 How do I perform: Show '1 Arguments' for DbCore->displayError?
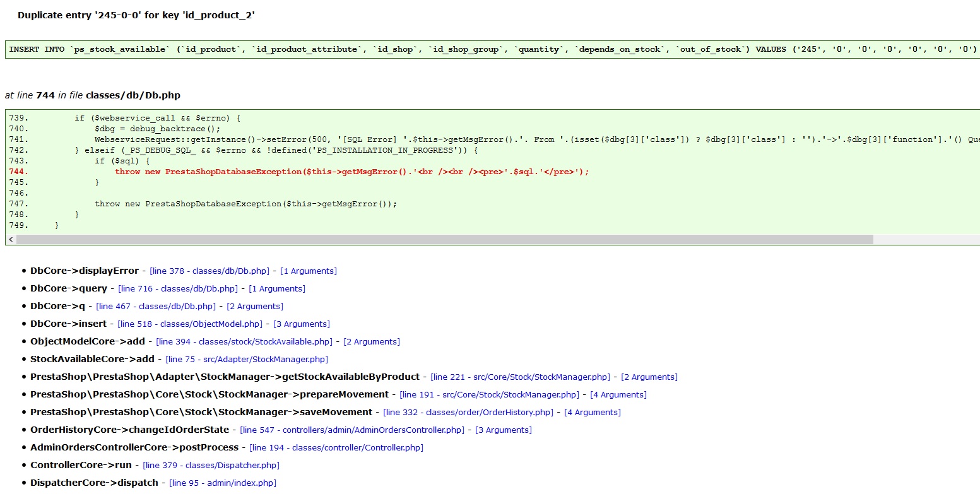[309, 271]
